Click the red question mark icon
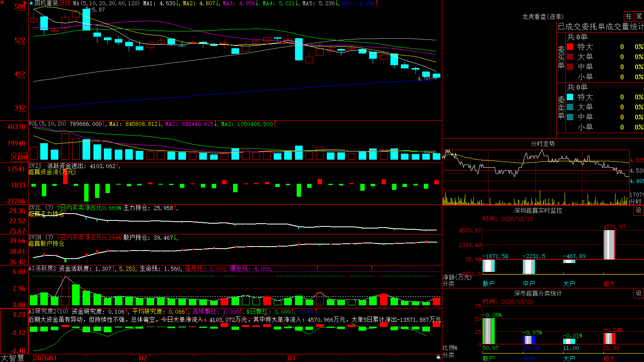The width and height of the screenshot is (644, 362). pyautogui.click(x=25, y=3)
